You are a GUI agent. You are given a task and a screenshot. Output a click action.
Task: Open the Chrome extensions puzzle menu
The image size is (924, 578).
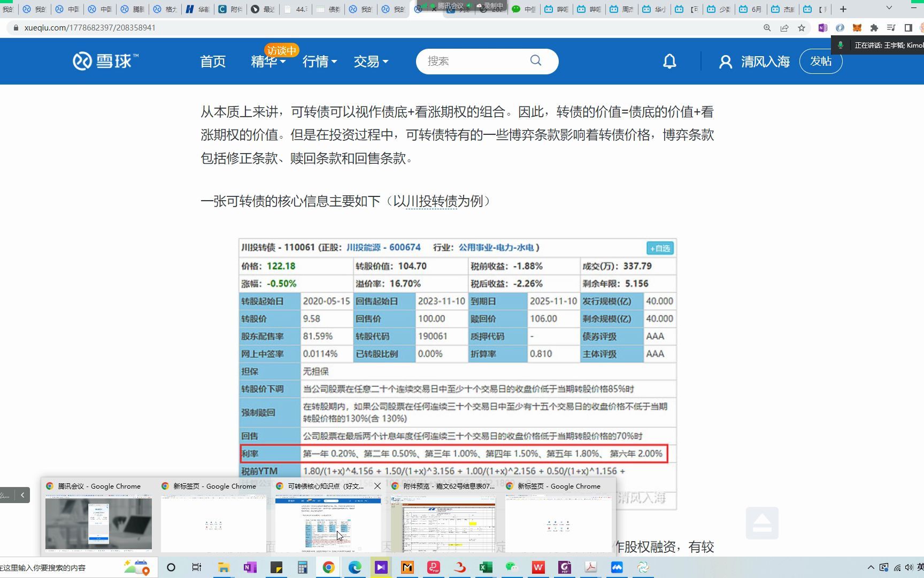click(x=874, y=28)
